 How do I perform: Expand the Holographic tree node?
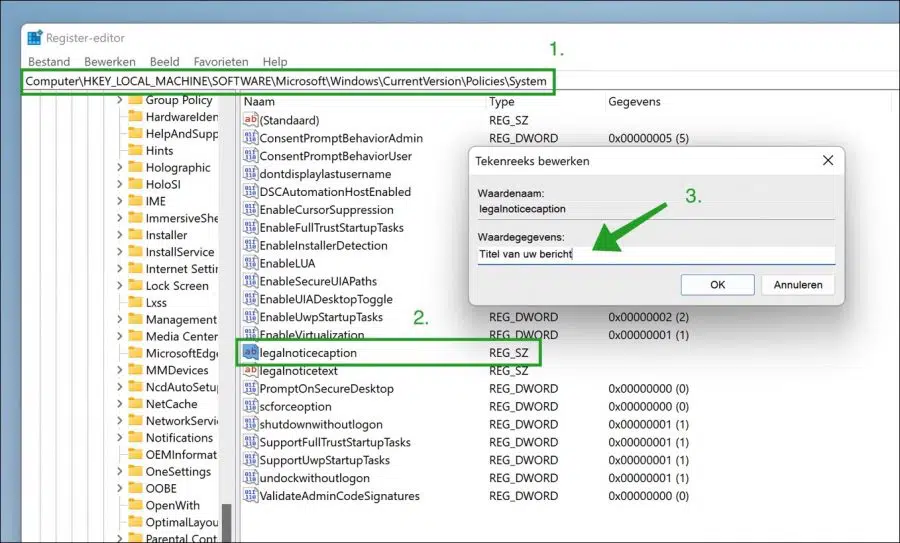coord(119,167)
